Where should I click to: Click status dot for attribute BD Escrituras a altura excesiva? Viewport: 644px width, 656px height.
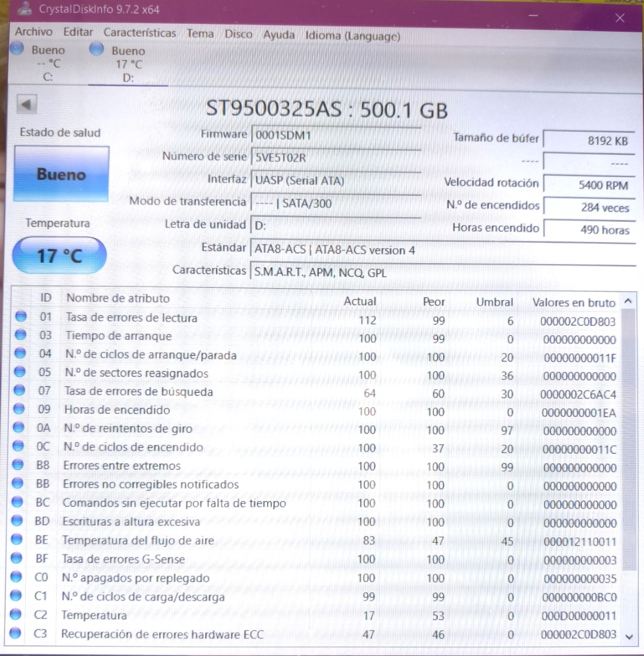coord(17,521)
